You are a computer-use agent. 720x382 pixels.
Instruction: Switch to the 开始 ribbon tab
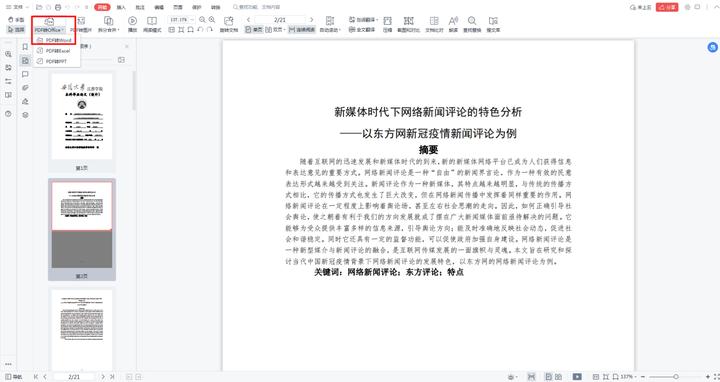(102, 7)
